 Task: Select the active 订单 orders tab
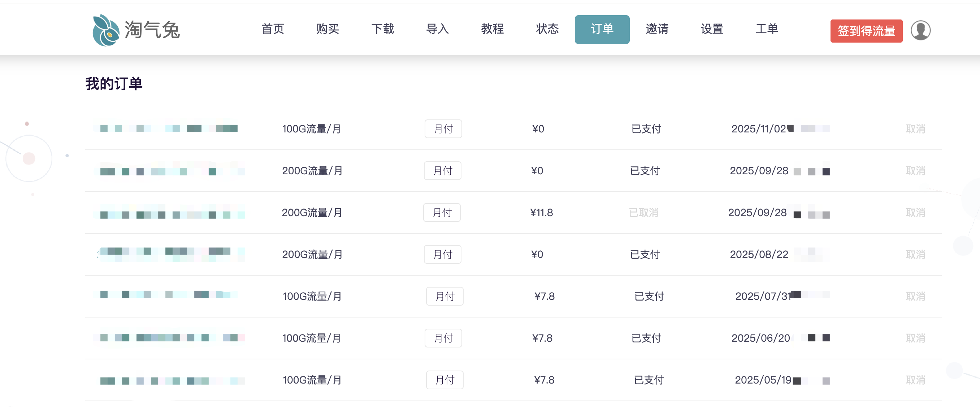(x=602, y=29)
